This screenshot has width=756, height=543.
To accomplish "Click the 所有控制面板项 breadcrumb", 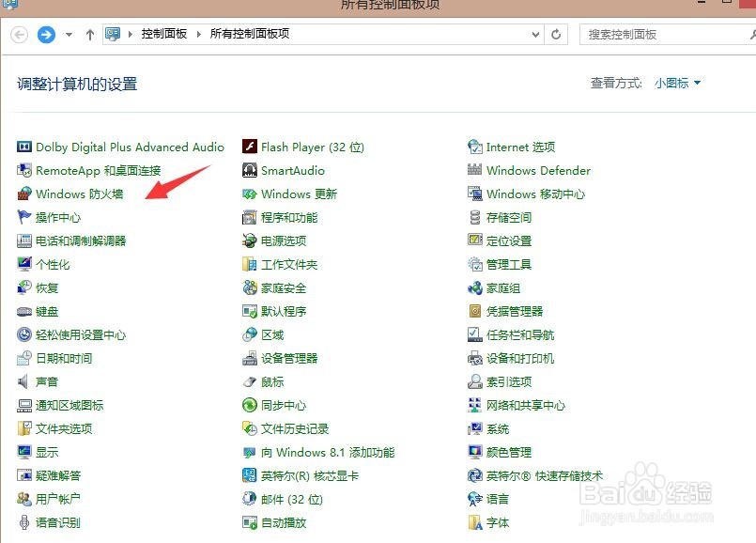I will (250, 34).
